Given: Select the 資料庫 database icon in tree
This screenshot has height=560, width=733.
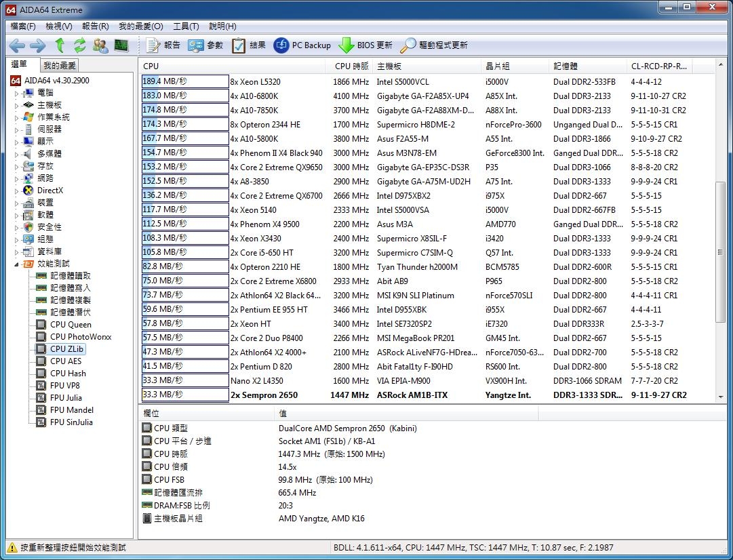Looking at the screenshot, I should pyautogui.click(x=28, y=252).
